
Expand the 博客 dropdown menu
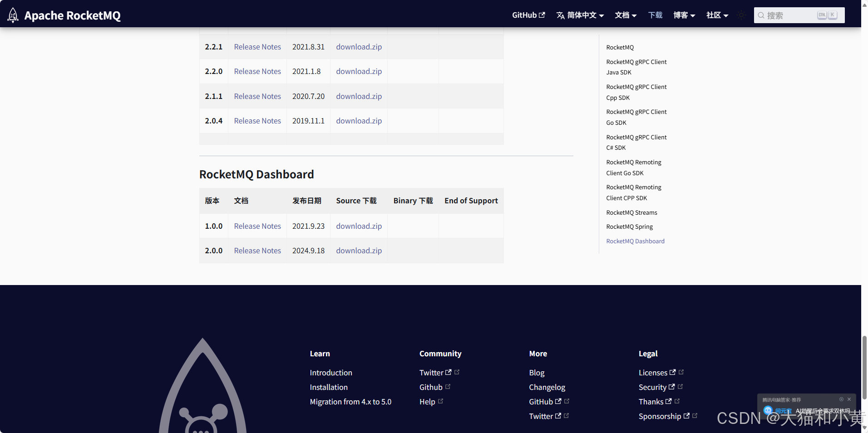click(x=684, y=15)
